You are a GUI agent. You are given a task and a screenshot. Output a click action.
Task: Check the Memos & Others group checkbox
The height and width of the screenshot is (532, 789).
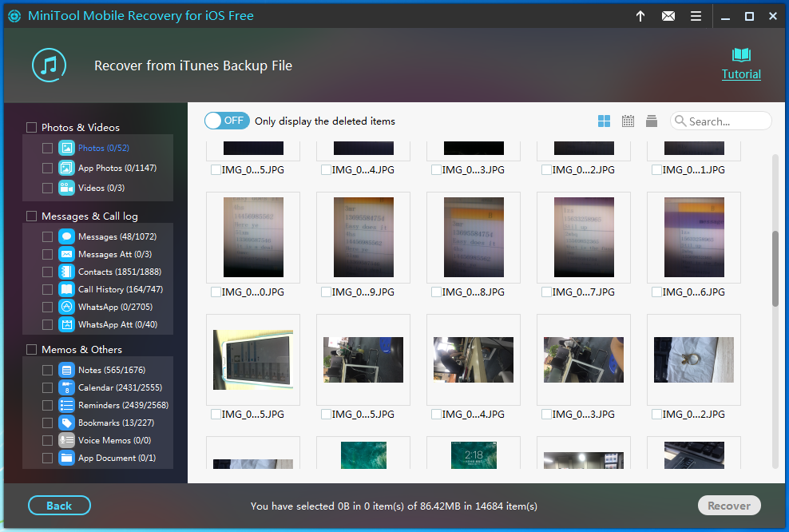click(x=31, y=349)
